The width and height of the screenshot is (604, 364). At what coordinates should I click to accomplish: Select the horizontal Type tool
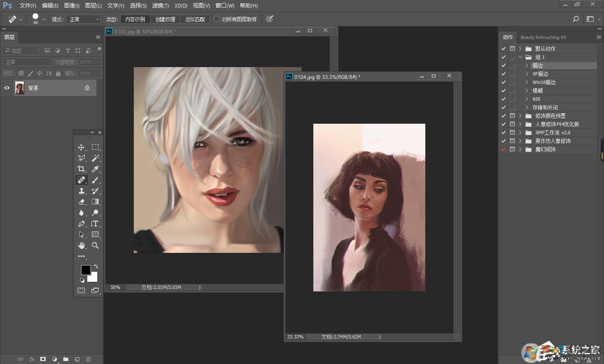coord(95,224)
